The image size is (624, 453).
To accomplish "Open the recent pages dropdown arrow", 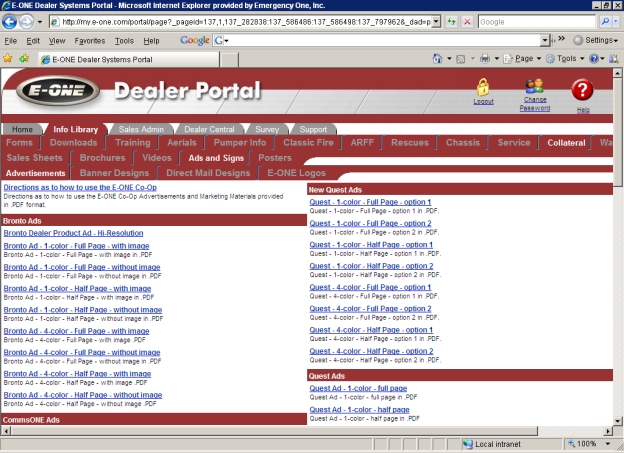I will tap(40, 22).
